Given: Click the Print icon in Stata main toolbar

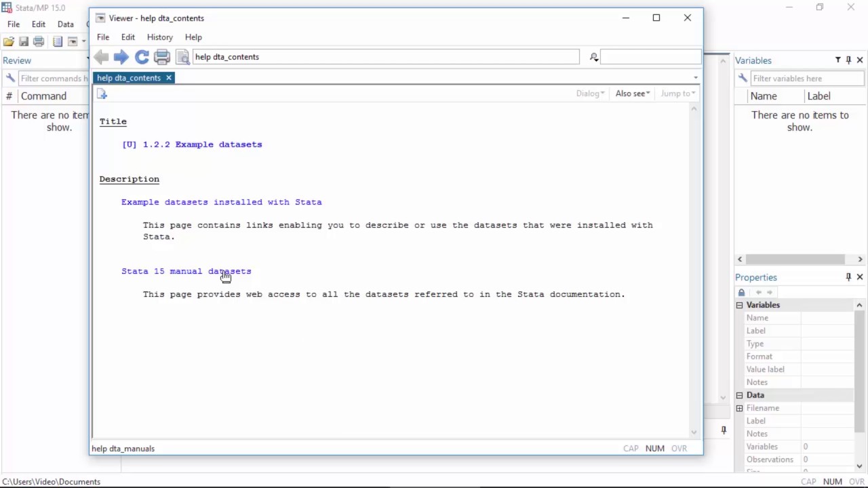Looking at the screenshot, I should tap(39, 42).
